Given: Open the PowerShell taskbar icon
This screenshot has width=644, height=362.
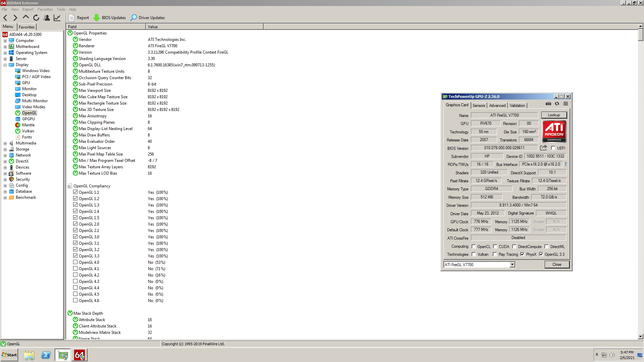Looking at the screenshot, I should [46, 355].
